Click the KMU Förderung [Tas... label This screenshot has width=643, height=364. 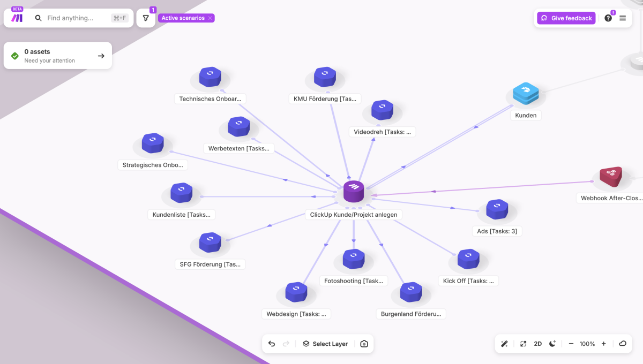(x=325, y=99)
